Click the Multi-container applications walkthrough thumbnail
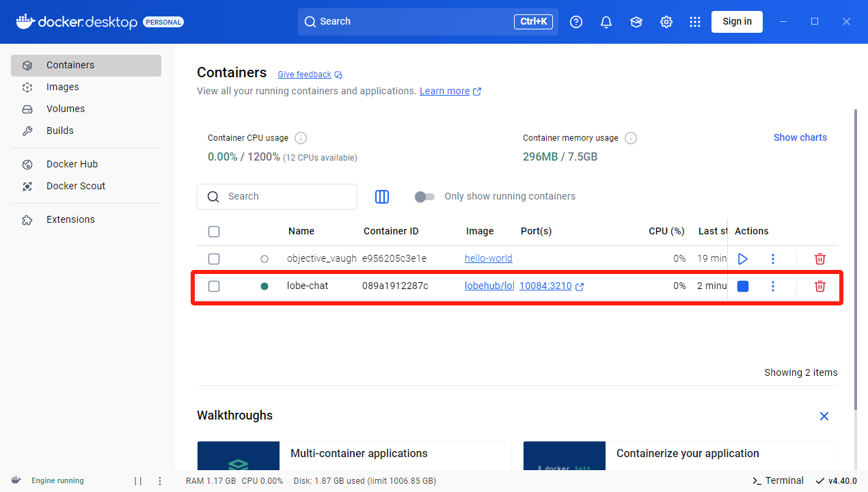 239,456
